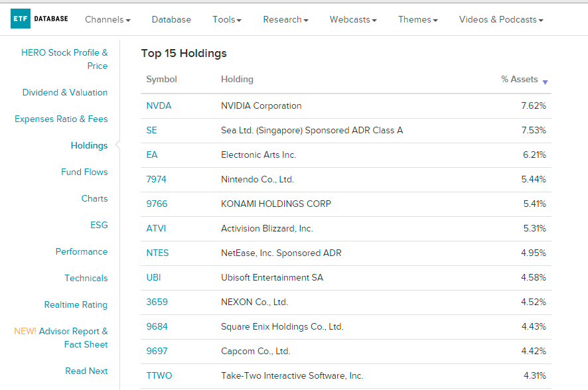Select Square Enix Holdings Co., Ltd. text

point(282,327)
